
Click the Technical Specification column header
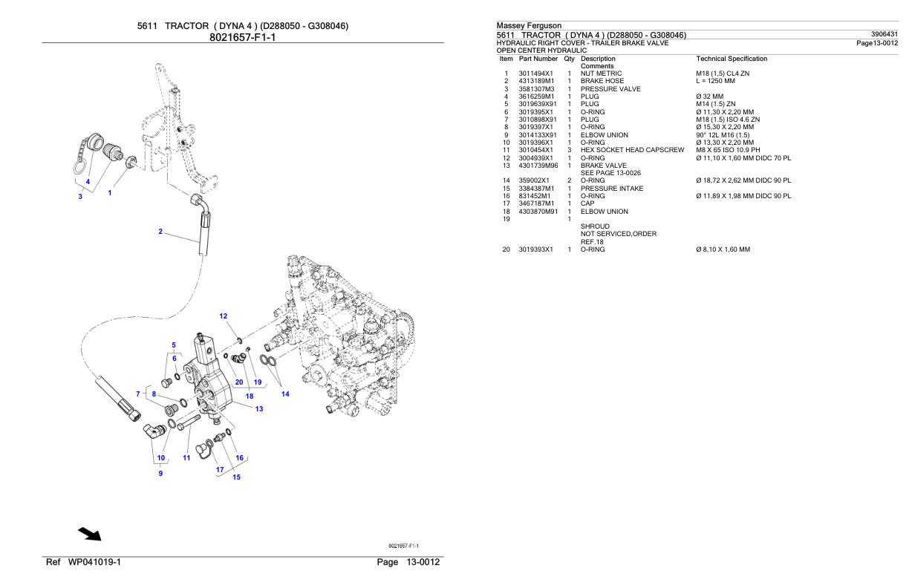click(x=732, y=58)
